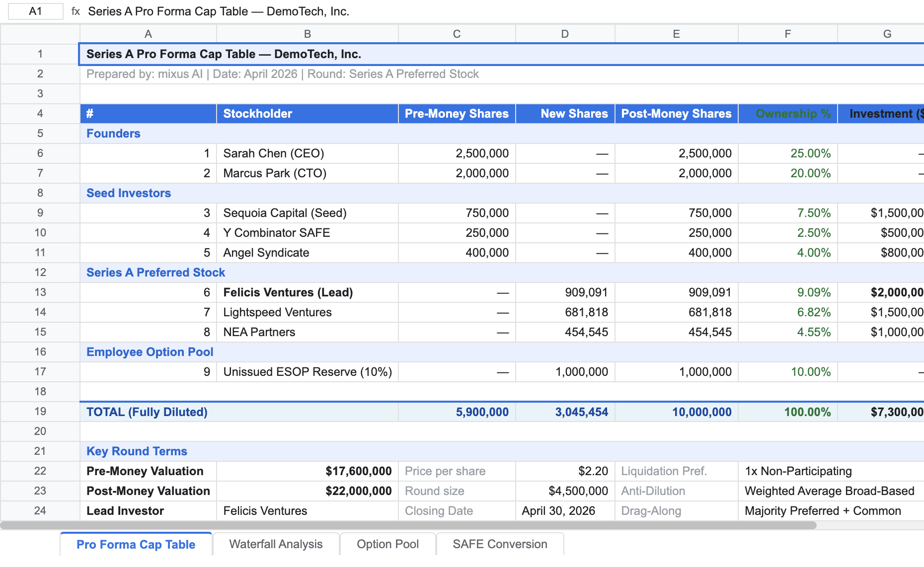
Task: Click the fx formula icon
Action: [x=75, y=11]
